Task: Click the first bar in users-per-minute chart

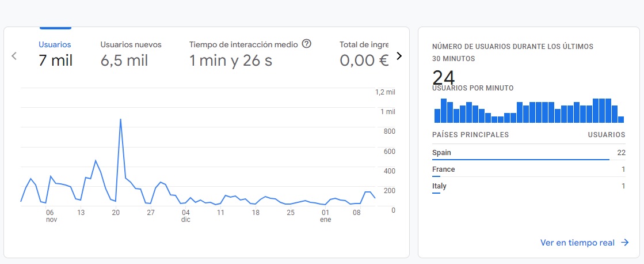Action: click(437, 115)
